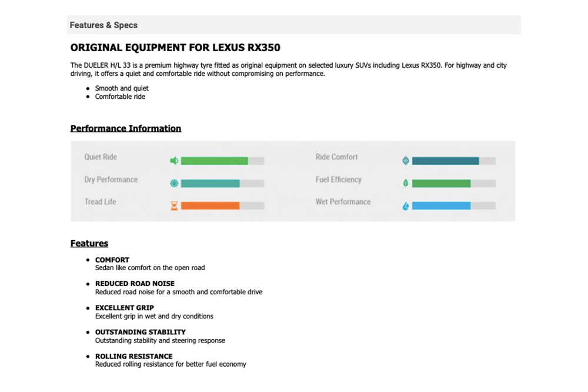This screenshot has width=588, height=392.
Task: Click 'Excellent grip in wet and dry conditions'
Action: click(x=154, y=316)
